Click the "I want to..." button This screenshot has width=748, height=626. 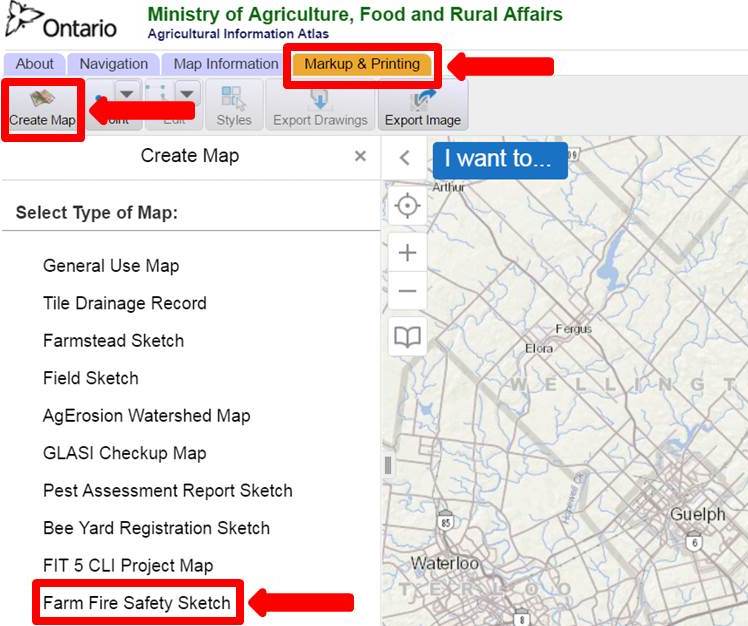[499, 159]
